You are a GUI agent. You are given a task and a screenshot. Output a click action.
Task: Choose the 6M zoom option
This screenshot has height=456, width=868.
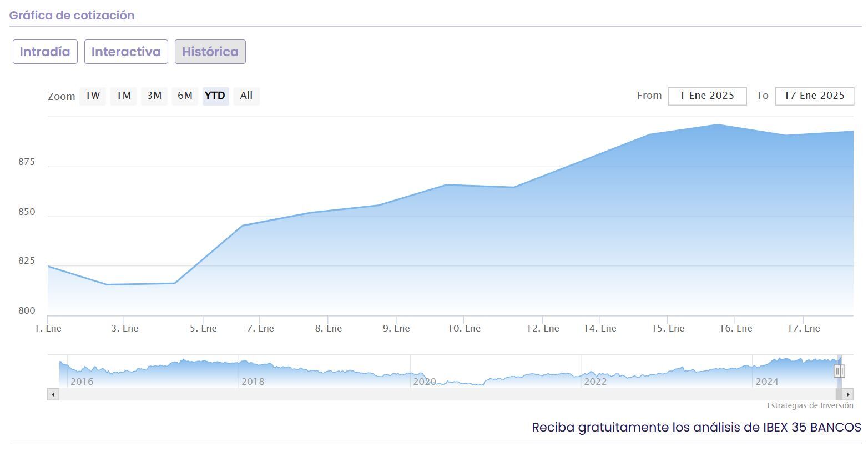tap(185, 96)
